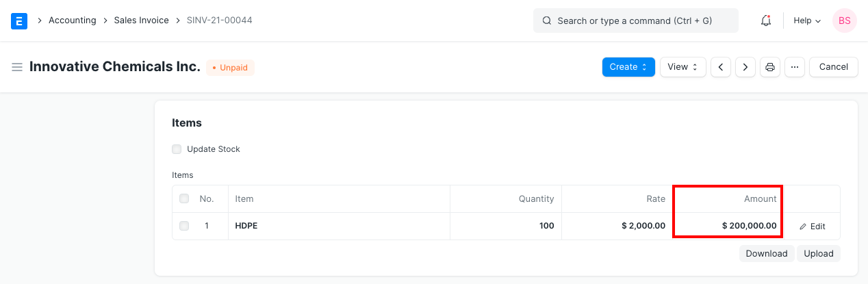Go to the Sales Invoice breadcrumb

tap(141, 21)
